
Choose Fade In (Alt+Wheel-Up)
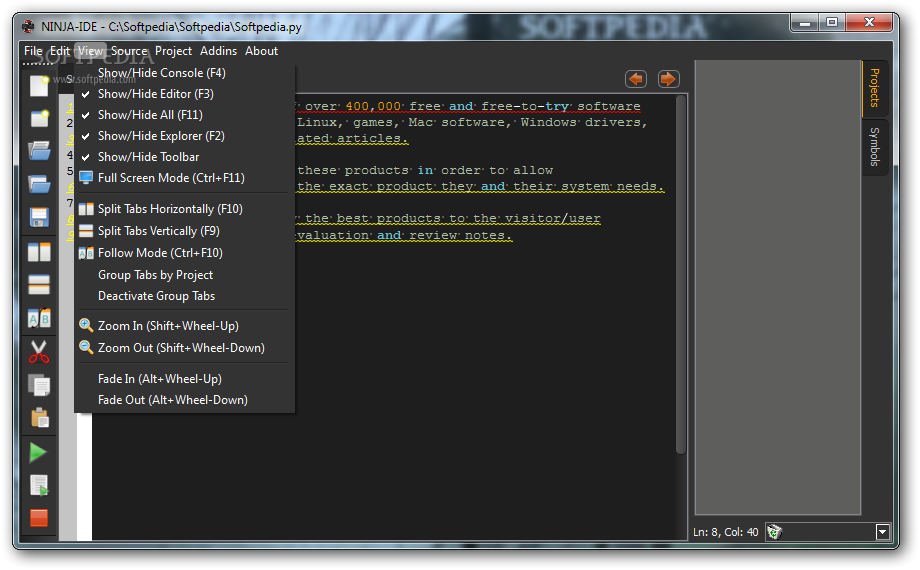point(184,379)
